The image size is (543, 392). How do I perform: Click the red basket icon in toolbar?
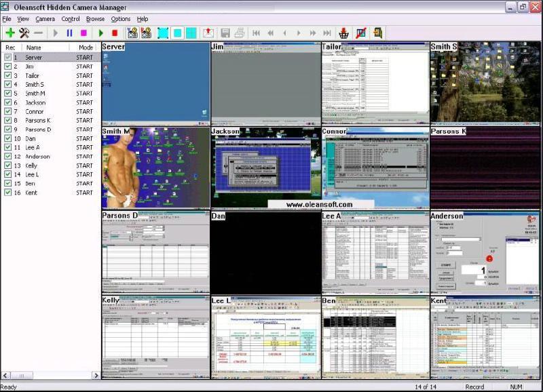point(344,33)
